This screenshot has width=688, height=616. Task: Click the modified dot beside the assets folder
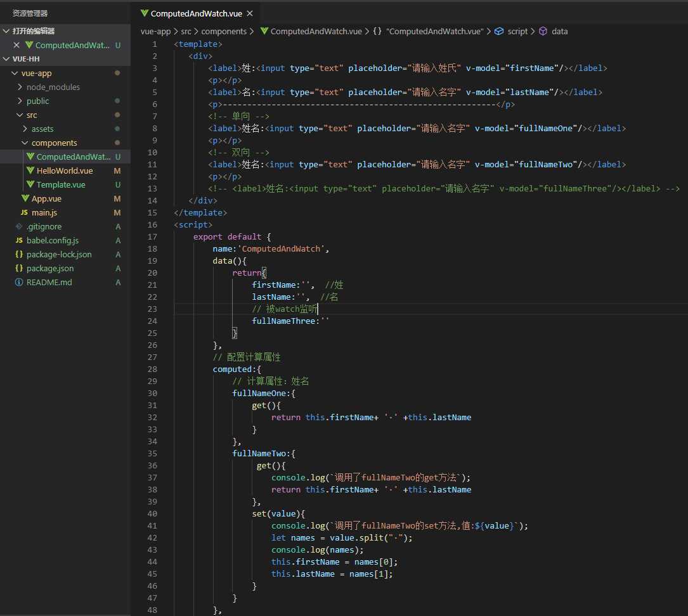117,129
